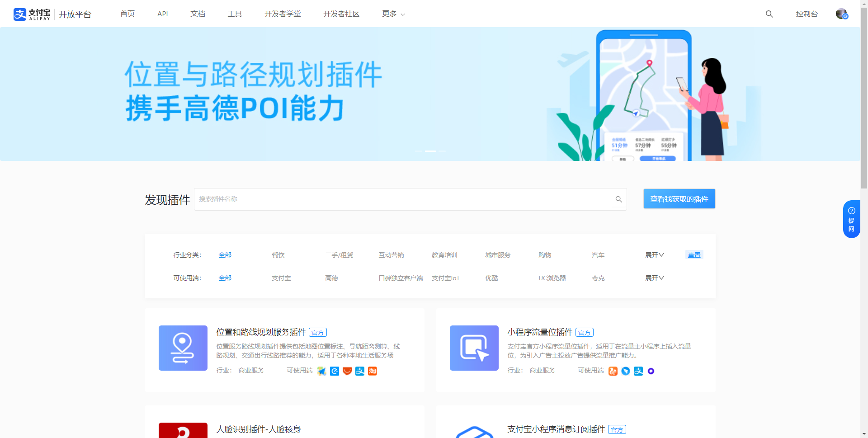Screen dimensions: 868x438
Task: Select 全部 in the 行业分类 filter
Action: [225, 255]
